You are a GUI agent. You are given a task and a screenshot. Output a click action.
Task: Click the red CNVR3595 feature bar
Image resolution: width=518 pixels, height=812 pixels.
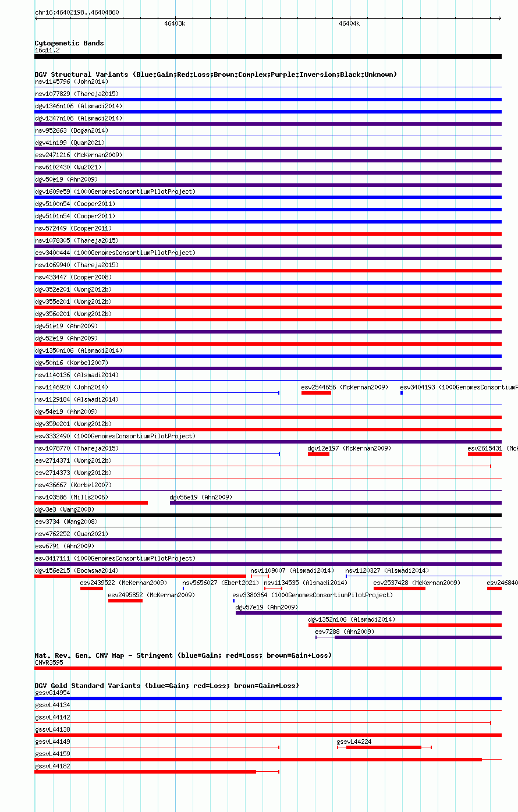(268, 668)
